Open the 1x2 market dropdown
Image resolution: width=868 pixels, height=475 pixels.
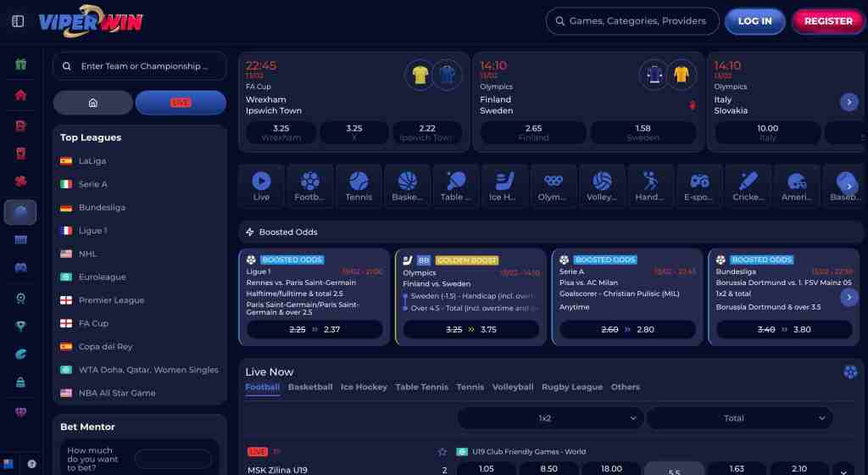pos(551,418)
